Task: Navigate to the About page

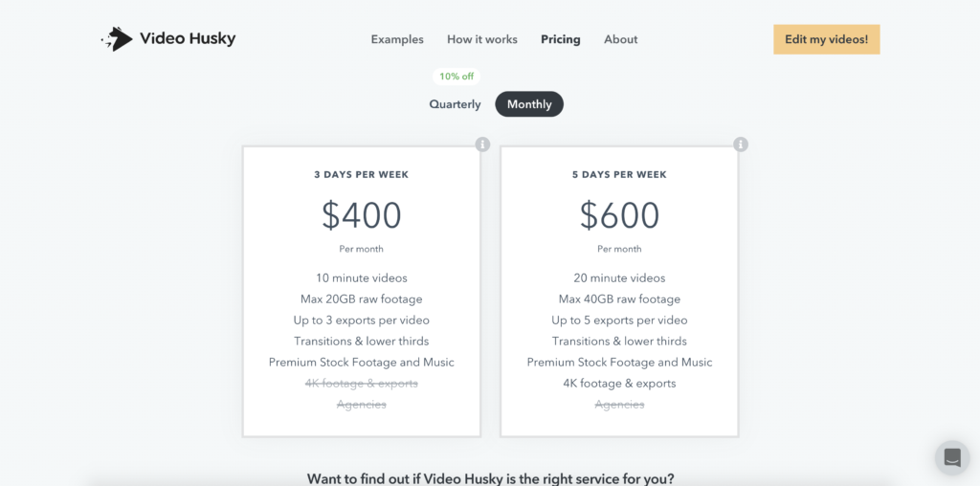Action: click(x=621, y=39)
